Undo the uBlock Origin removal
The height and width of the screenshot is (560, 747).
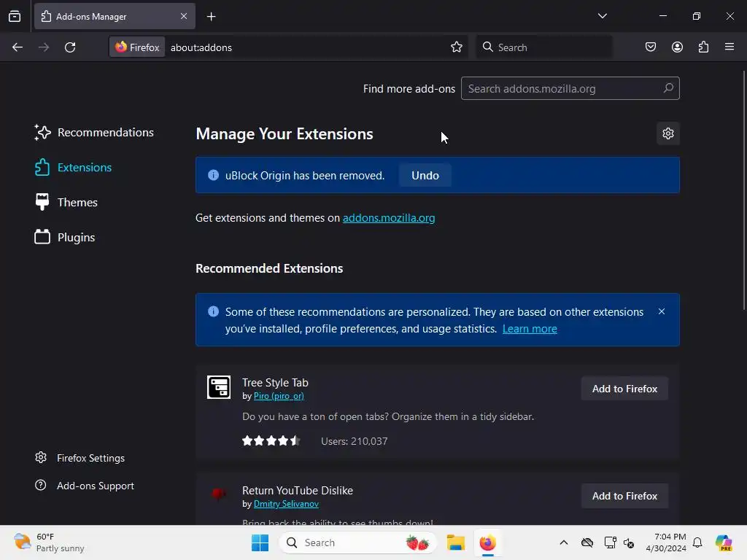[425, 175]
